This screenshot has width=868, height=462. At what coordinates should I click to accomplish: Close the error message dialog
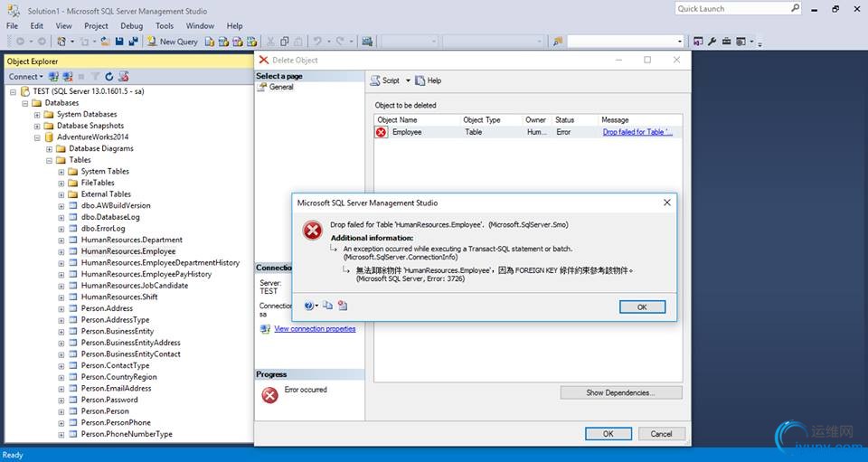coord(667,203)
